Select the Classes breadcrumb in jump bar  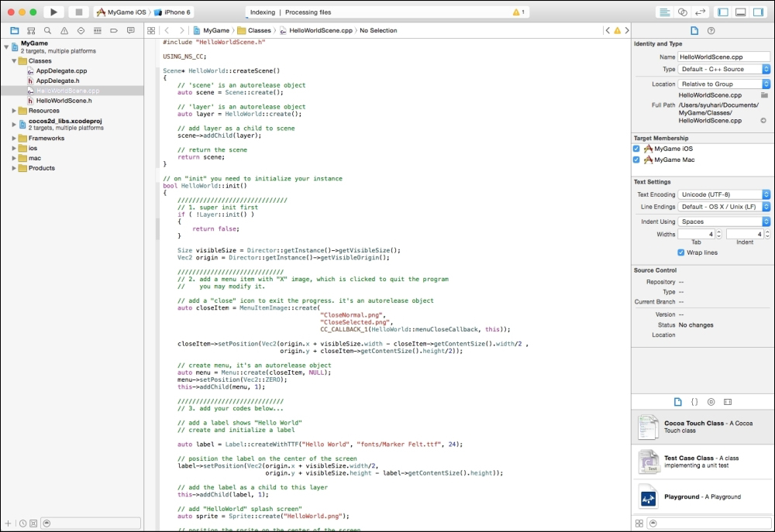pyautogui.click(x=259, y=31)
